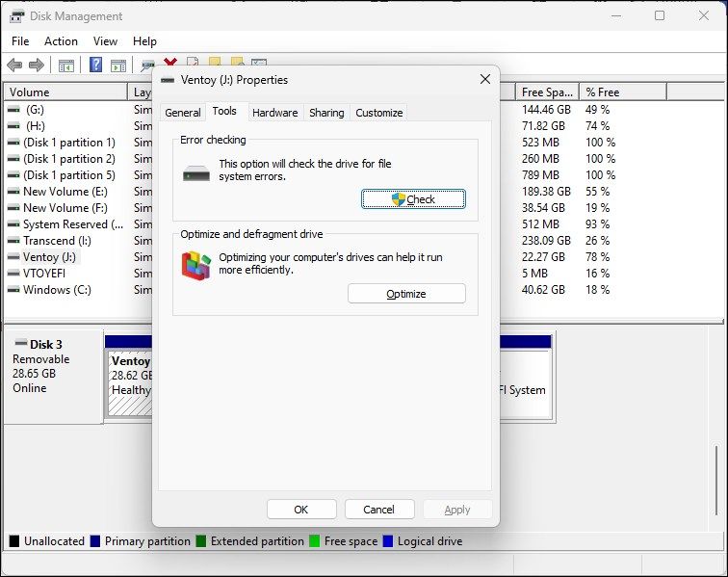Image resolution: width=728 pixels, height=577 pixels.
Task: Open the Action menu
Action: 61,41
